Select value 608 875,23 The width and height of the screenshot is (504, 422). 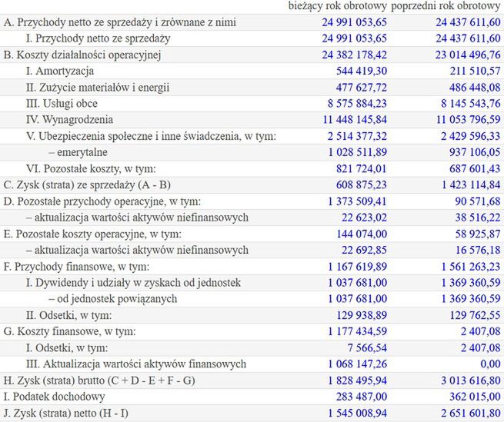coord(362,184)
